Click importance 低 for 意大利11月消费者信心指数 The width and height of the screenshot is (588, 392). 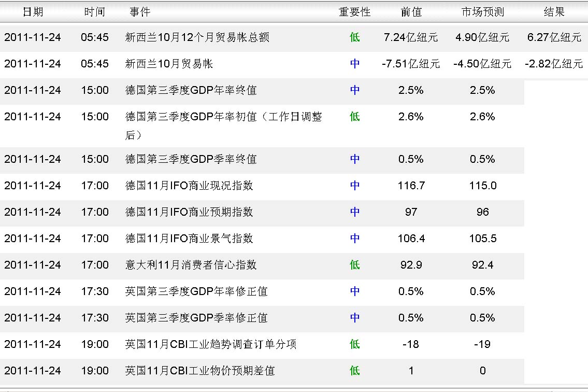click(354, 265)
